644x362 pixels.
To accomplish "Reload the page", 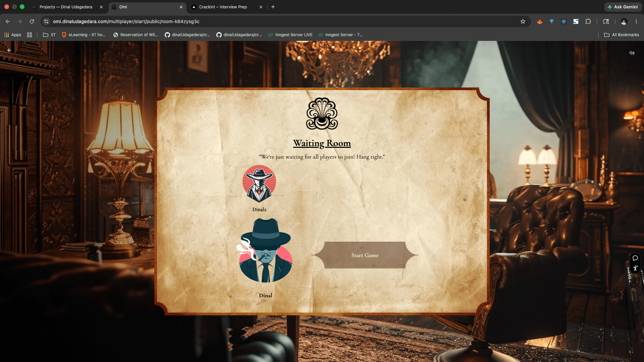I will 32,21.
